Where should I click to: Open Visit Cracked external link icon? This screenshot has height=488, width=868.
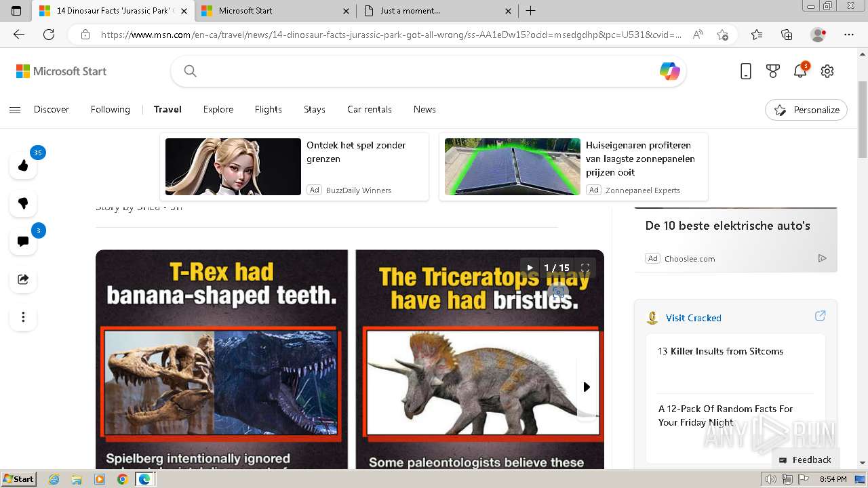pos(820,316)
